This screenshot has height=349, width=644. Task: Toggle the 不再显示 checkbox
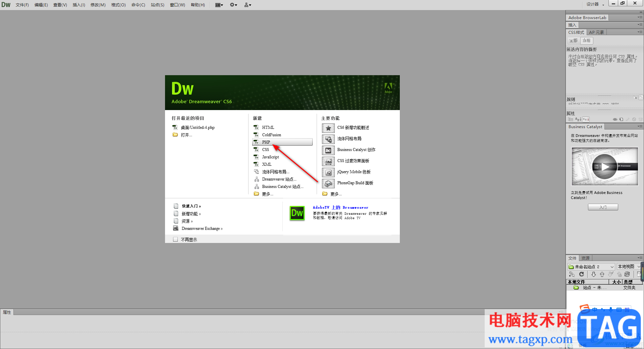coord(175,239)
